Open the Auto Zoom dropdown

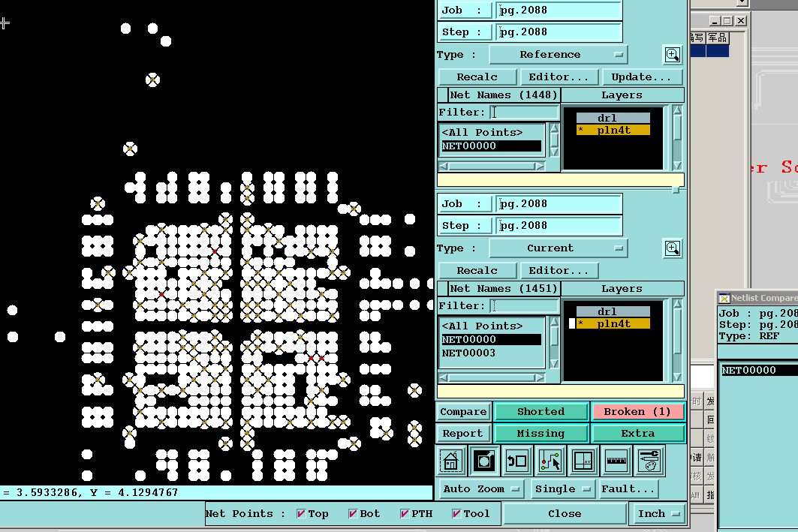481,488
